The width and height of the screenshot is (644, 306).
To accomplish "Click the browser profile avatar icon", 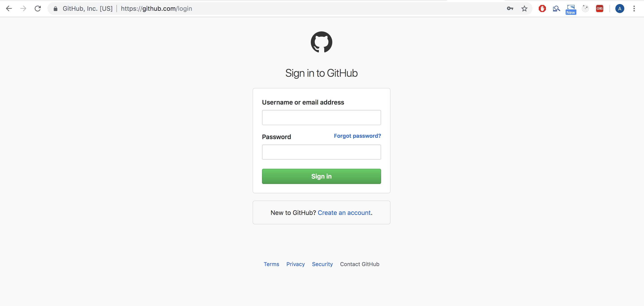I will (x=620, y=8).
